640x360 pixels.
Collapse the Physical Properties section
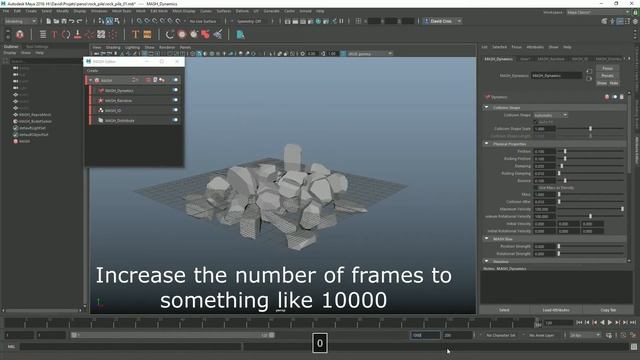486,144
